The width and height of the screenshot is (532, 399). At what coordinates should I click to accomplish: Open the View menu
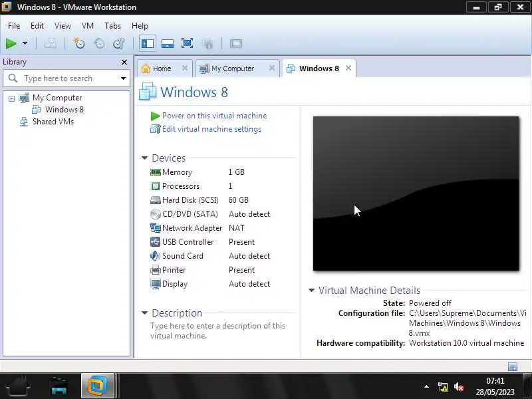click(x=63, y=26)
